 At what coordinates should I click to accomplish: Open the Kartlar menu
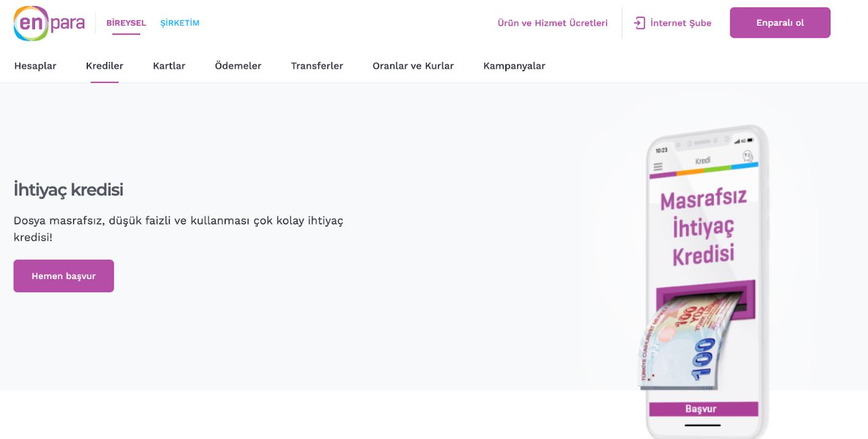[169, 66]
